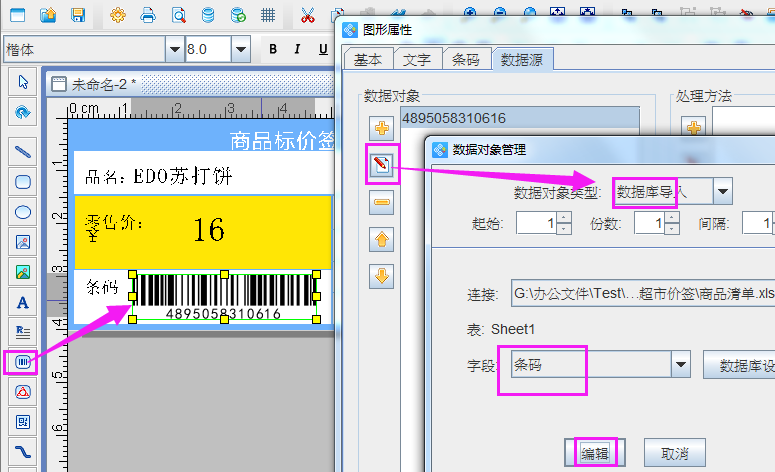The image size is (775, 472).
Task: Switch to the 条码 tab
Action: click(x=465, y=59)
